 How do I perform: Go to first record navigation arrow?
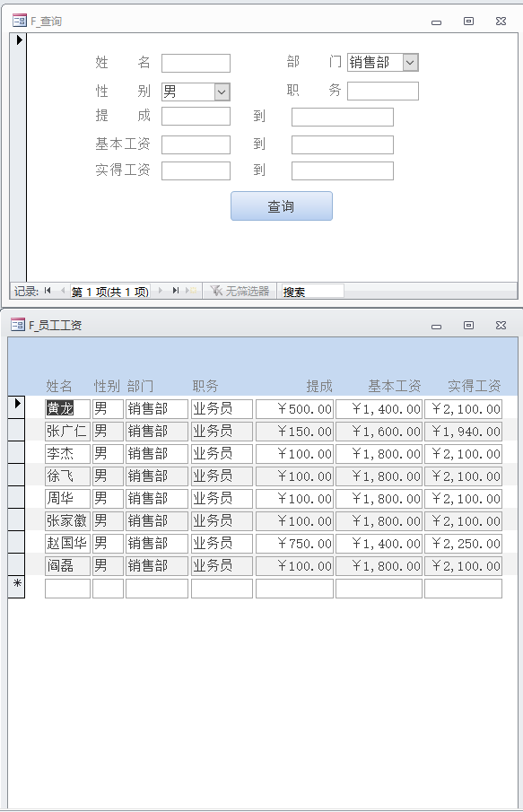(x=48, y=291)
